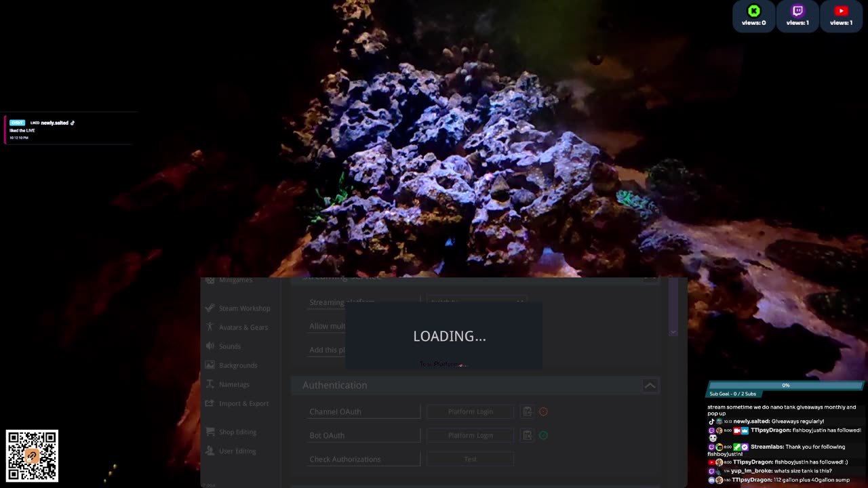This screenshot has height=488, width=868.
Task: Click the Sub Goal 0% progress bar
Action: point(785,385)
